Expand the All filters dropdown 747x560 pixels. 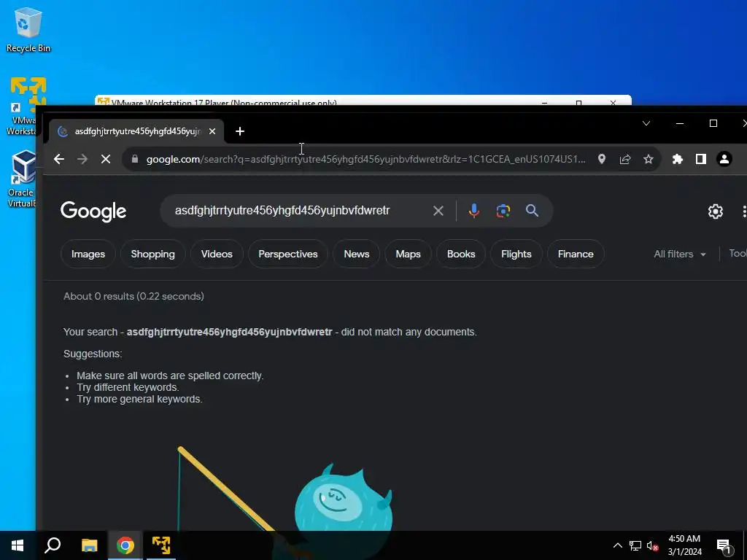[x=680, y=254]
